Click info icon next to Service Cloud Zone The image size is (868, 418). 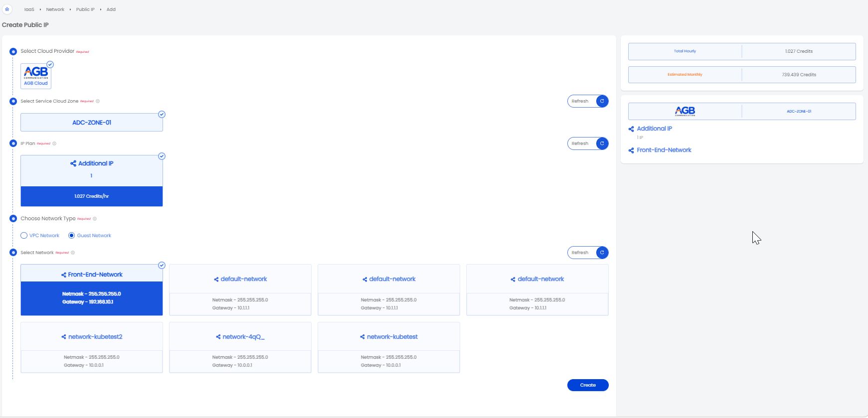pos(98,101)
